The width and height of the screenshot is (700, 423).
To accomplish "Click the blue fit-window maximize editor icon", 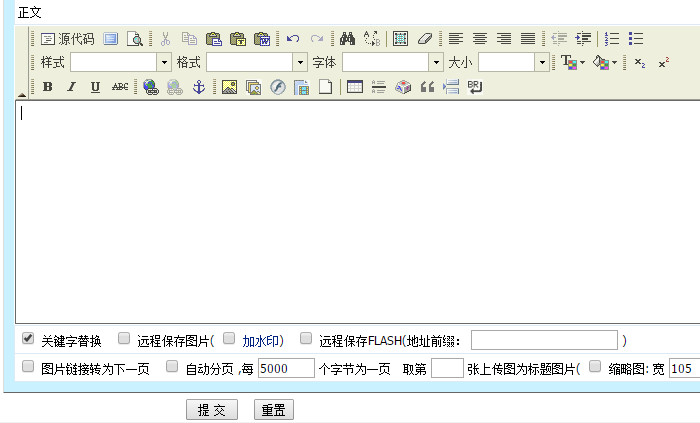I will (111, 39).
